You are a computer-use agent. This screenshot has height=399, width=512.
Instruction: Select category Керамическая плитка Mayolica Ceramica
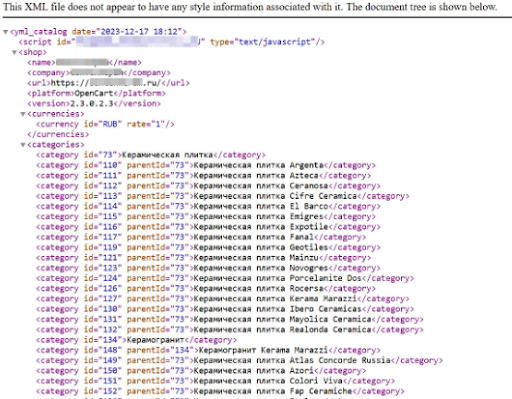pyautogui.click(x=230, y=319)
